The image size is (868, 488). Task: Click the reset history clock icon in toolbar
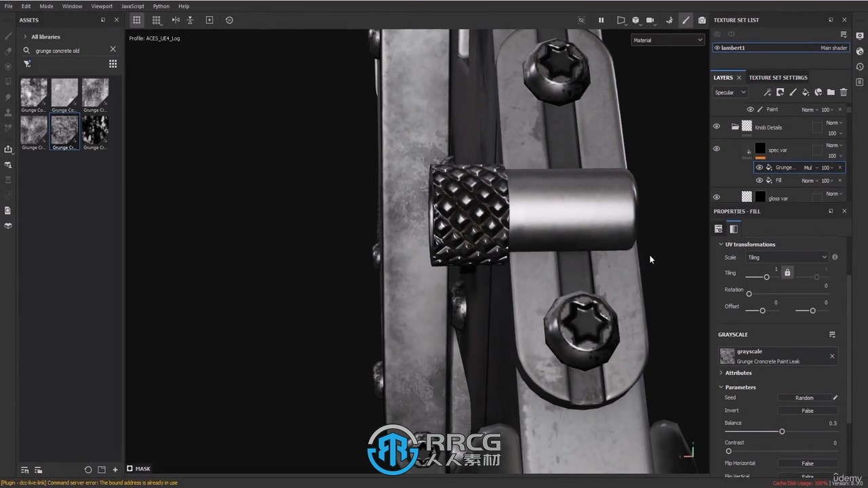tap(229, 20)
